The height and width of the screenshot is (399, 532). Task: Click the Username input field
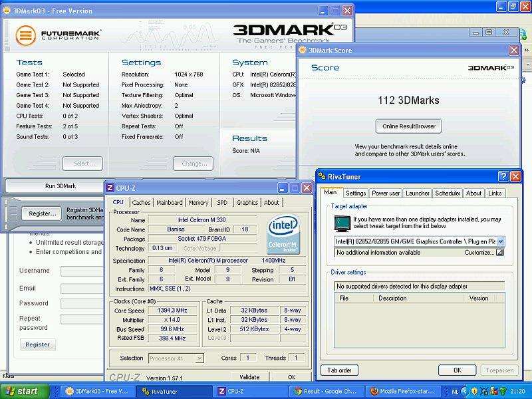pos(82,271)
